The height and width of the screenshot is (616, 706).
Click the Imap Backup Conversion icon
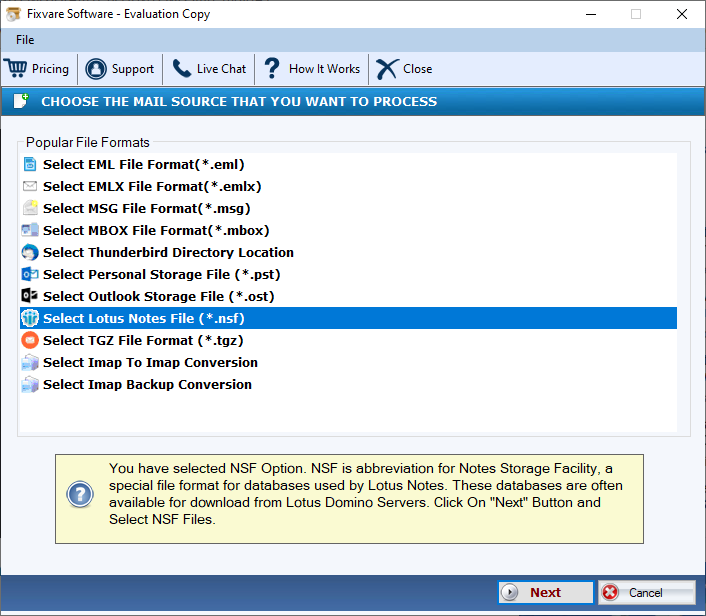[x=30, y=384]
